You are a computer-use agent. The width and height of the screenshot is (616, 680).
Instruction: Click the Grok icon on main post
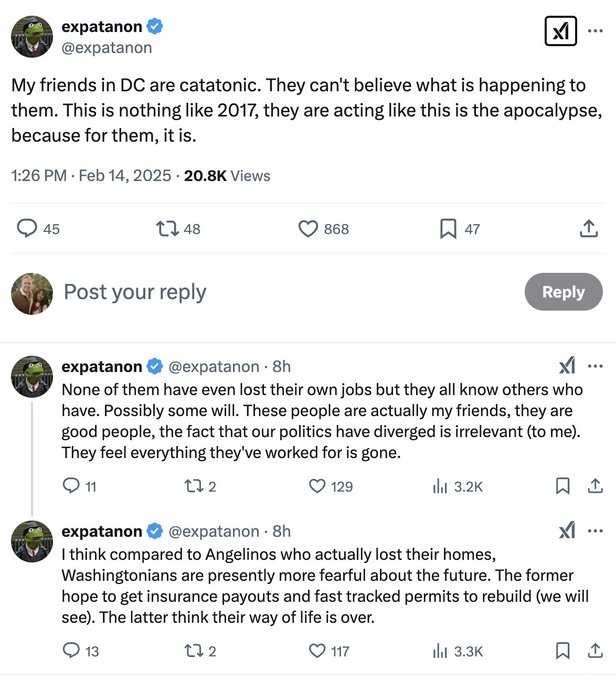pos(560,31)
